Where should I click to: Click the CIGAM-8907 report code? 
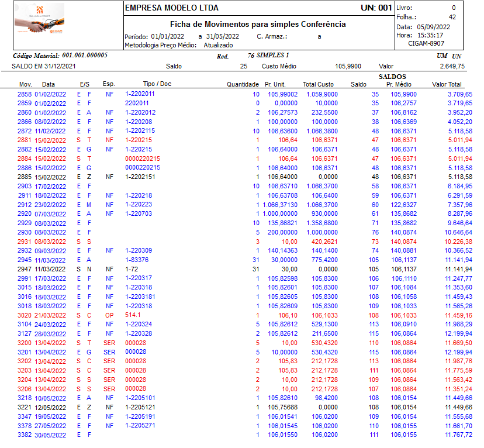point(426,43)
